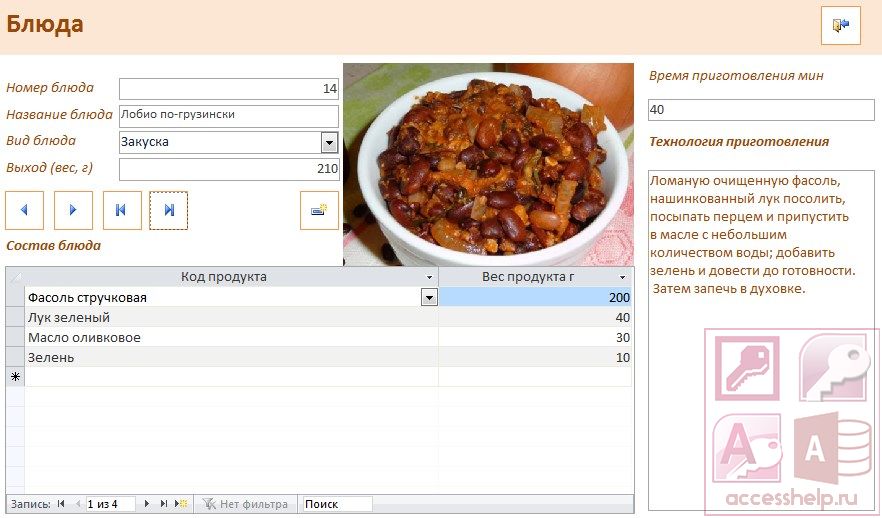Viewport: 882px width, 518px height.
Task: Click first record icon in status bar
Action: tap(61, 504)
